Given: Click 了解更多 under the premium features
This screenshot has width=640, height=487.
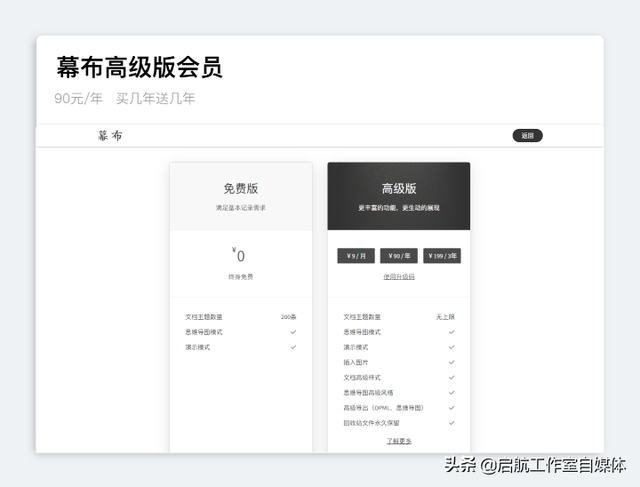Looking at the screenshot, I should (x=398, y=441).
